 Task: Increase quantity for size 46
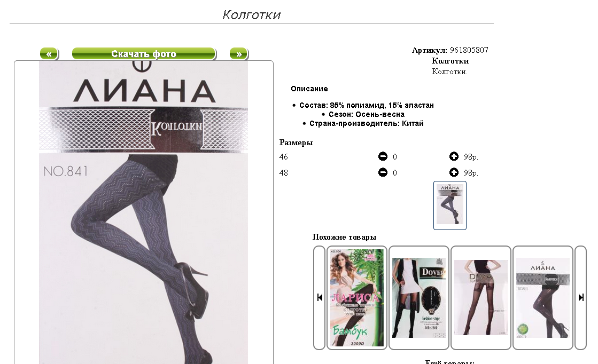(454, 156)
